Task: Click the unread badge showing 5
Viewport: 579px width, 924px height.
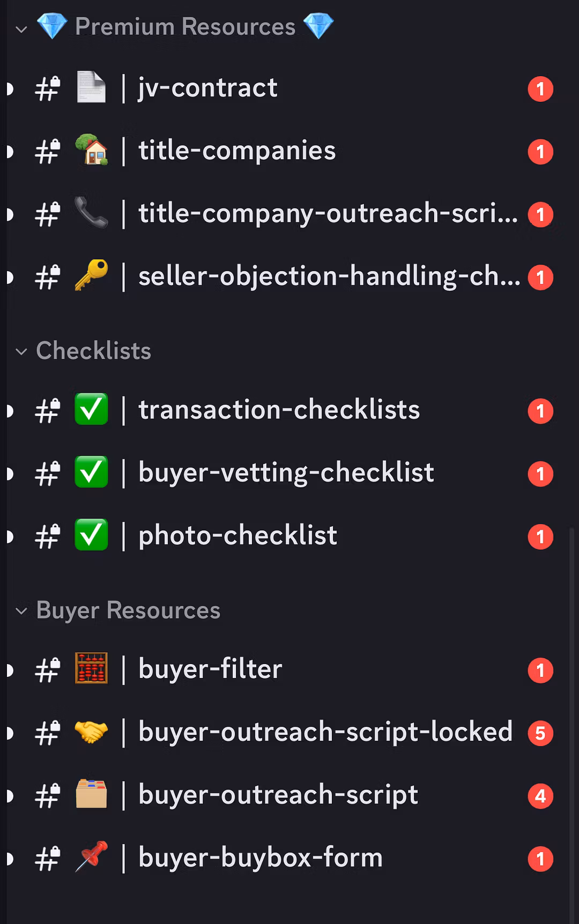Action: 540,733
